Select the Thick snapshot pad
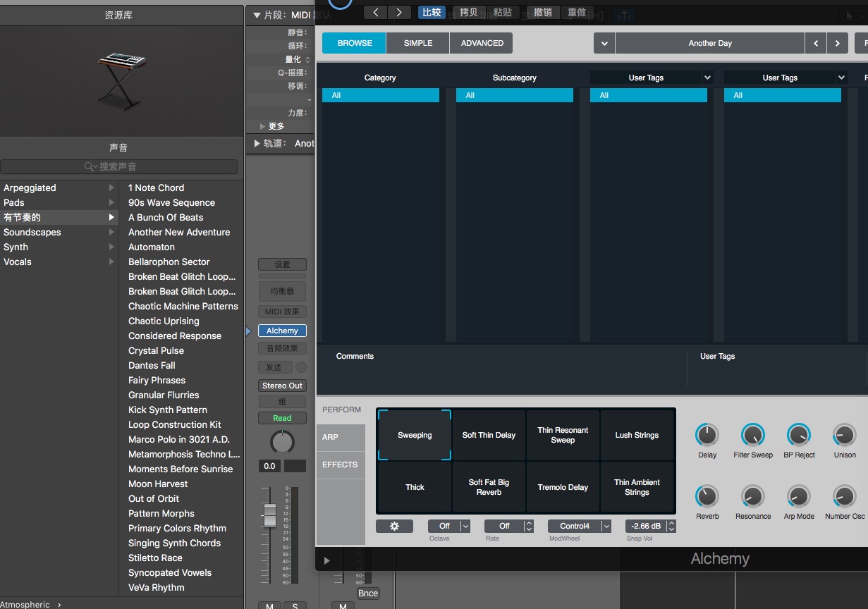Screen dimensions: 868x609 415,487
